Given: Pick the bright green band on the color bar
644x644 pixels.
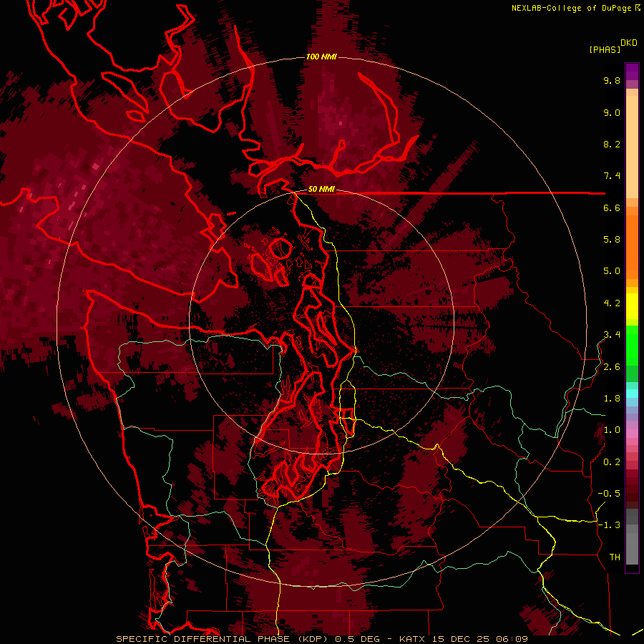Looking at the screenshot, I should click(x=632, y=344).
